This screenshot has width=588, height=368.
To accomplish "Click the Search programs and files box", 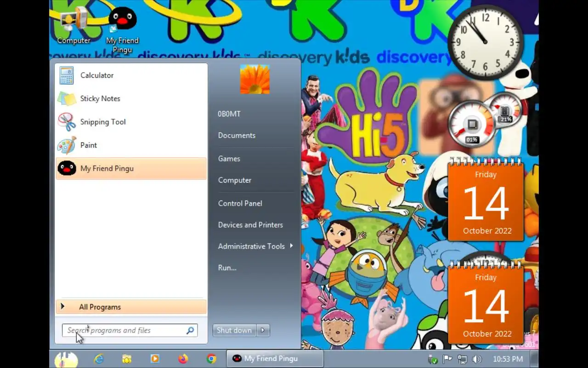I will point(130,330).
